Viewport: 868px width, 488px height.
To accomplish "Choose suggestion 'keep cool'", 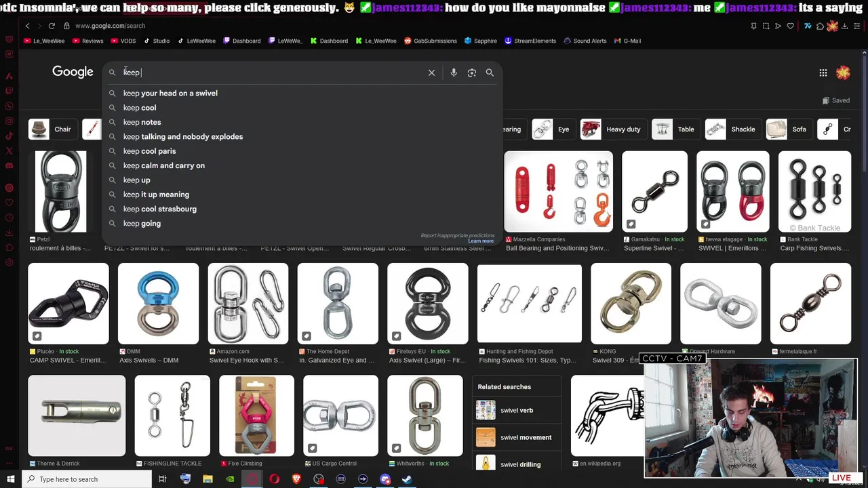I will point(302,108).
